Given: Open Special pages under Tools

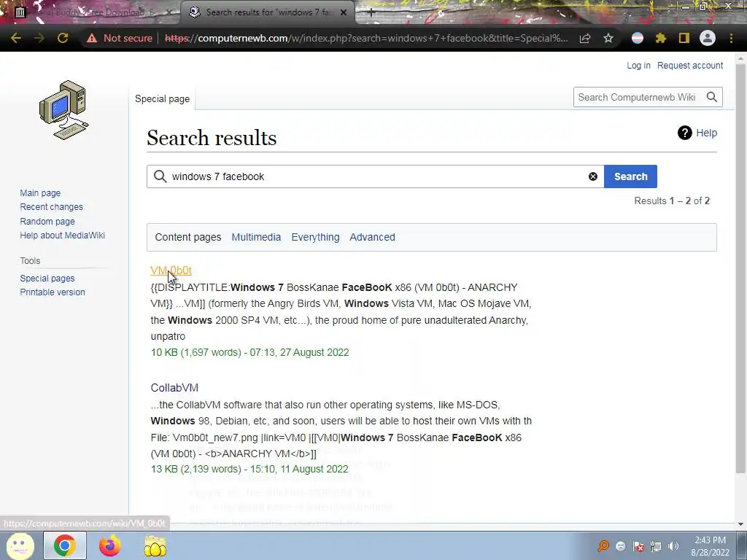Looking at the screenshot, I should (47, 278).
